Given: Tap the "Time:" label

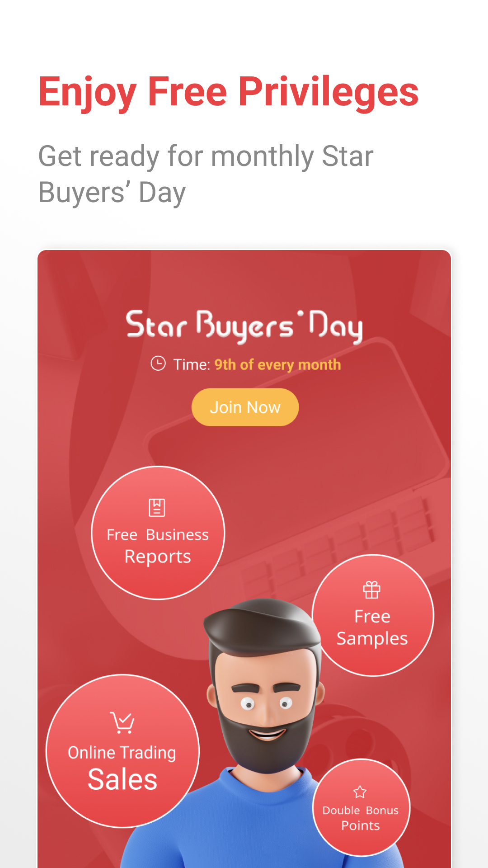Looking at the screenshot, I should [x=192, y=365].
